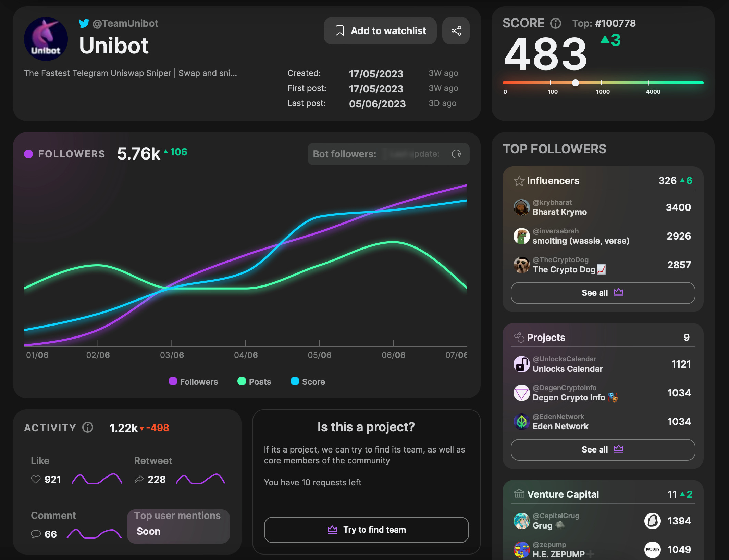
Task: Open the @DegenCryptoInfo profile link
Action: tap(565, 388)
